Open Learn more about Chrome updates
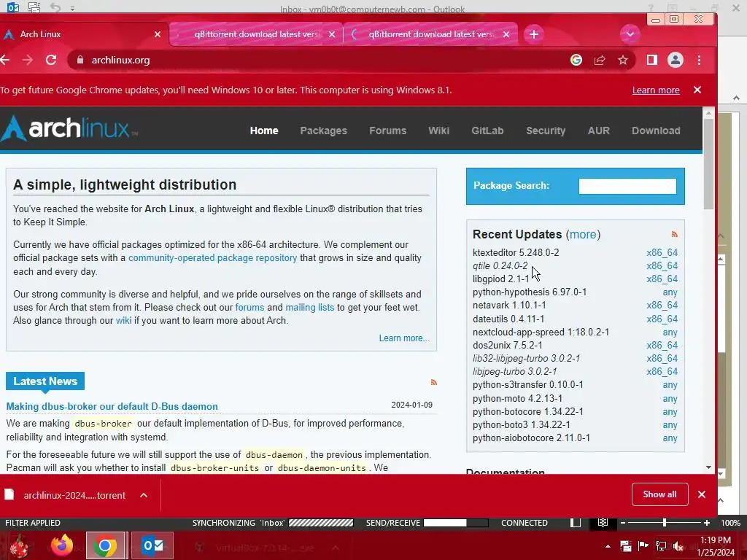Viewport: 747px width, 560px height. pyautogui.click(x=656, y=90)
